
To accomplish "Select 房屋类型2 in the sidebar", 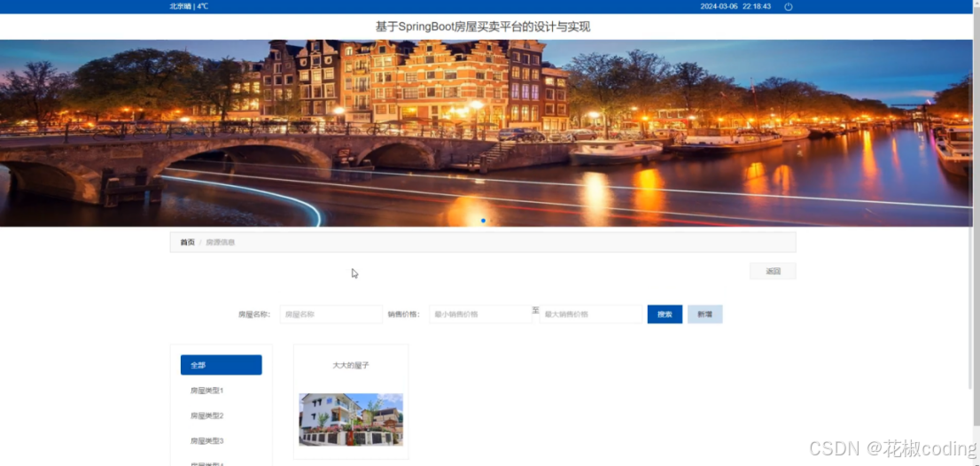I will pos(206,416).
